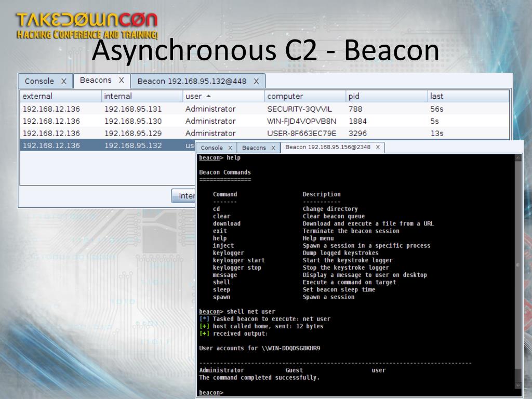Close the Console tab in back window
The width and height of the screenshot is (532, 399).
[64, 81]
